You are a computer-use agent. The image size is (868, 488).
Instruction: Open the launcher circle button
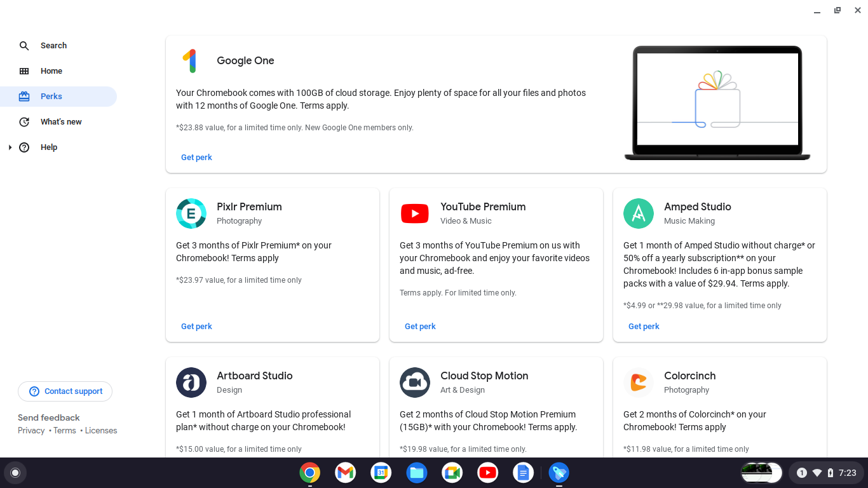15,473
